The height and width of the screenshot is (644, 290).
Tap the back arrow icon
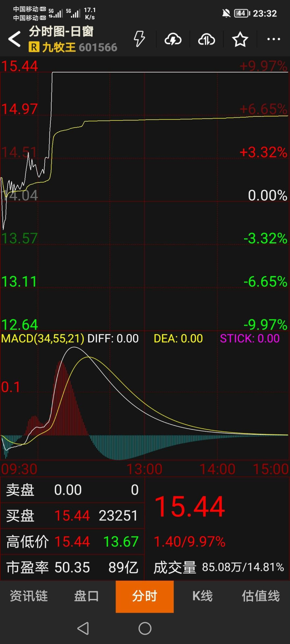14,39
